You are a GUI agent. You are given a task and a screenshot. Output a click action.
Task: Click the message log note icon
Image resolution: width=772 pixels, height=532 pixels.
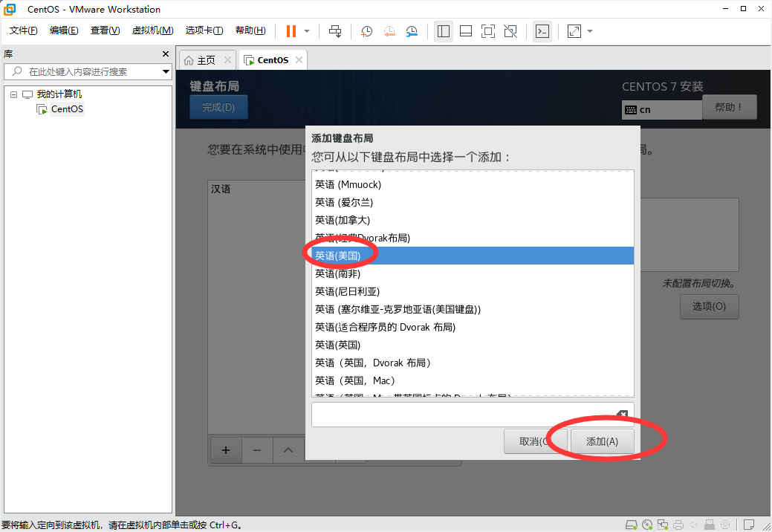[749, 525]
